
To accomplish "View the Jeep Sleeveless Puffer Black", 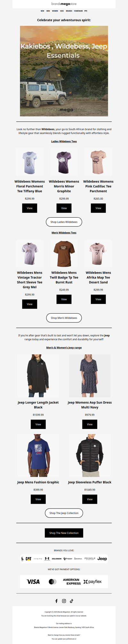I will tap(90, 499).
